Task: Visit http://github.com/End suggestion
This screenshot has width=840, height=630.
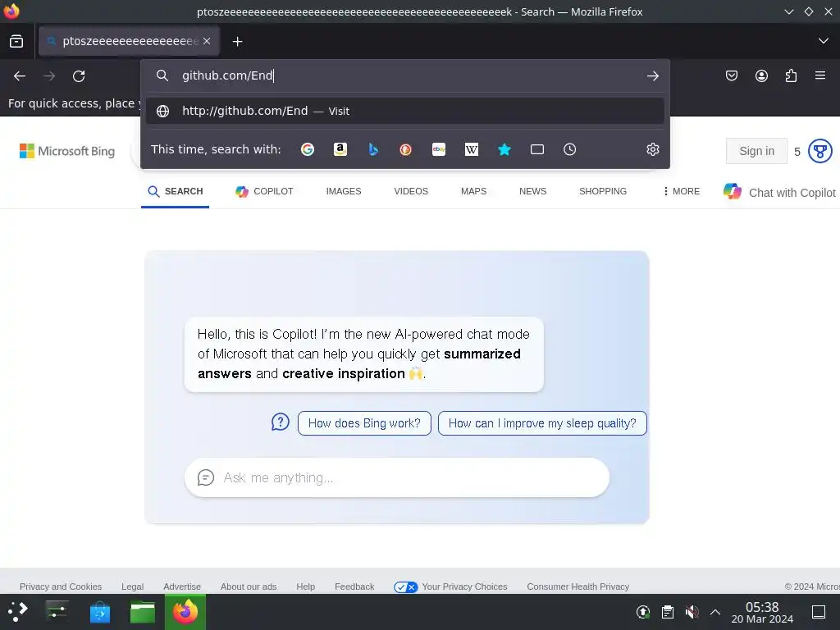Action: pyautogui.click(x=405, y=111)
